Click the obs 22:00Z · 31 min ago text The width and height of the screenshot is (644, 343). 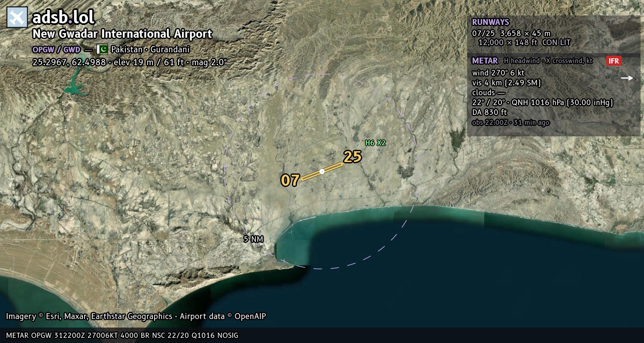pyautogui.click(x=510, y=123)
